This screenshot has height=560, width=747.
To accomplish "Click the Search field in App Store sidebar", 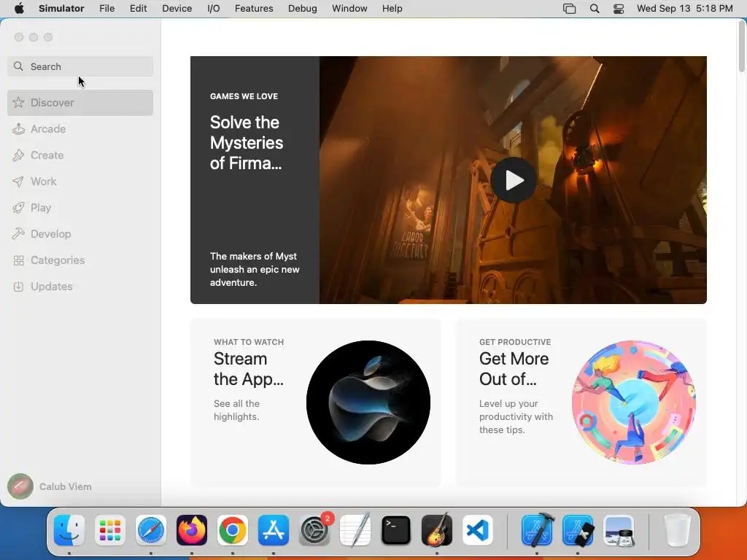I will (80, 66).
